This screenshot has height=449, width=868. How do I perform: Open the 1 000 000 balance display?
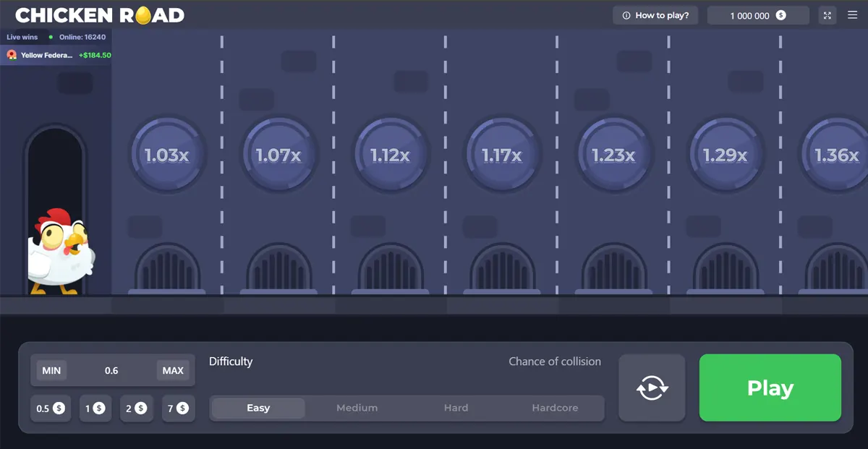(758, 15)
